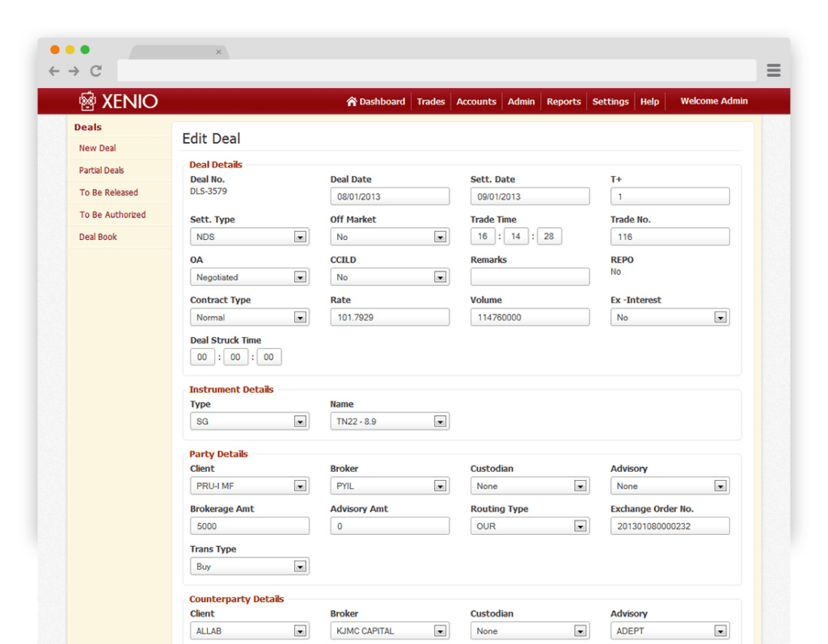
Task: Open the browser hamburger menu
Action: pos(773,71)
